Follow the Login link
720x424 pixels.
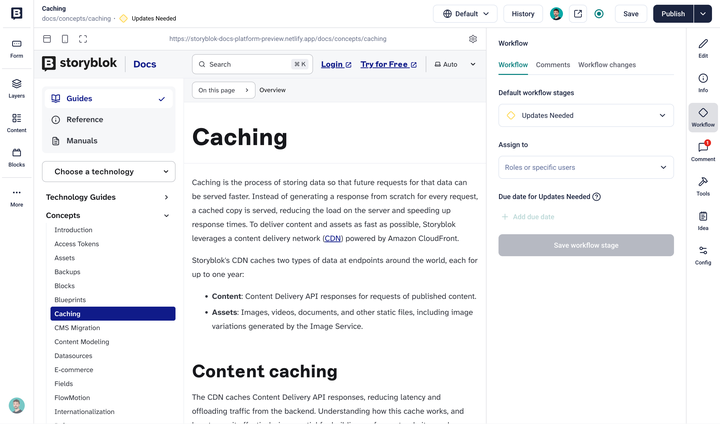pyautogui.click(x=336, y=64)
